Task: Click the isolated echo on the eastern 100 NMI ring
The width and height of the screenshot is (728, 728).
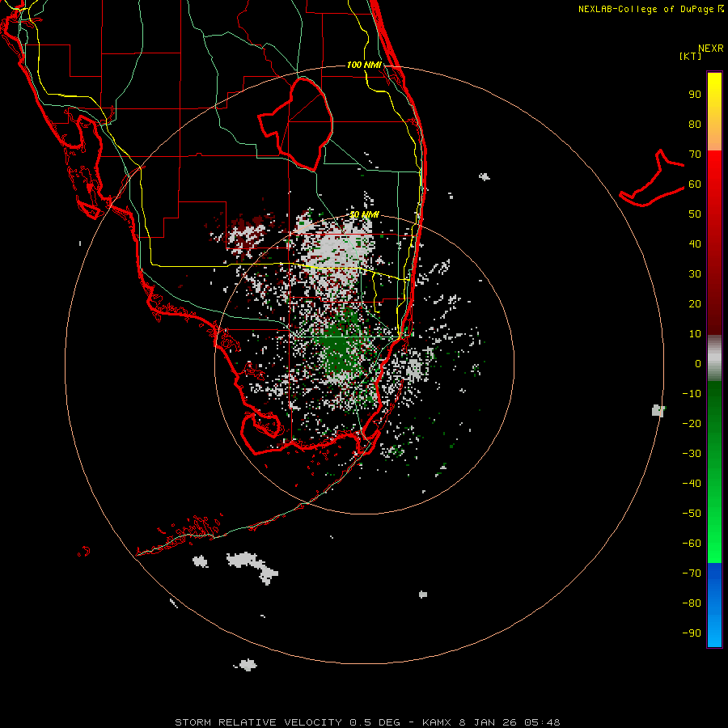Action: pos(658,410)
